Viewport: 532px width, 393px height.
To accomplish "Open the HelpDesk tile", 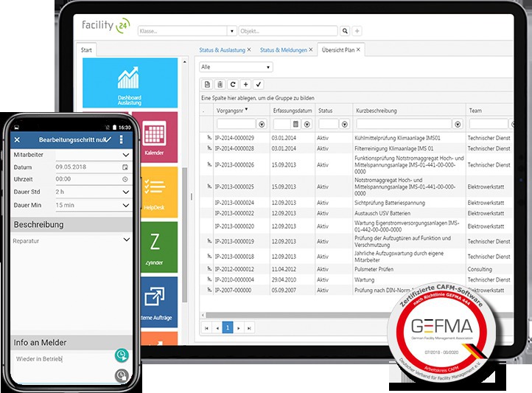I will 159,192.
